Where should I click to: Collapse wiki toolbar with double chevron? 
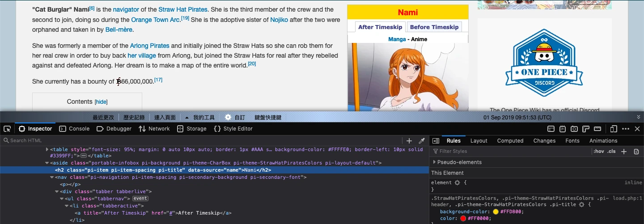pos(639,117)
